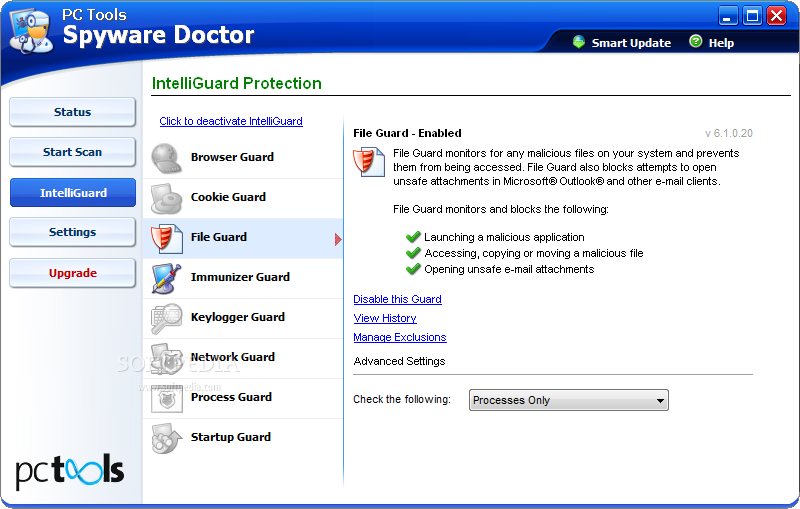The width and height of the screenshot is (800, 509).
Task: Click the checkmark beside Accessing, copying or moving
Action: (x=413, y=253)
